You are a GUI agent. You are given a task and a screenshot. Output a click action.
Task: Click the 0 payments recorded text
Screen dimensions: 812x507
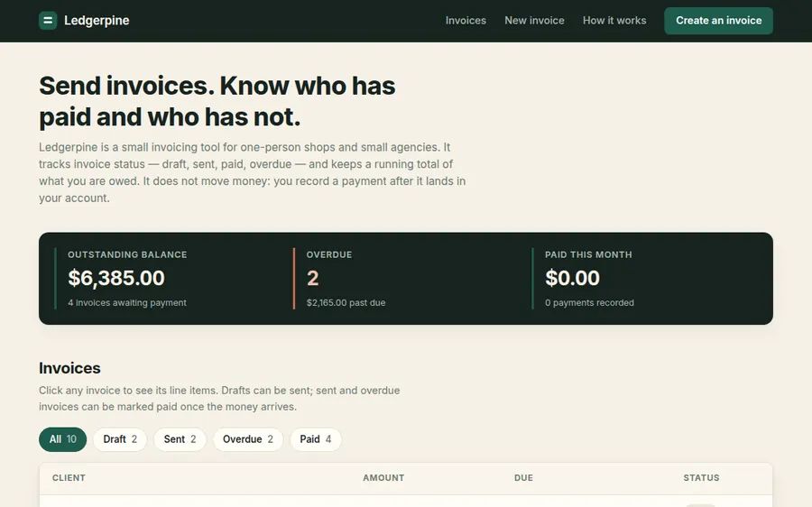[589, 302]
